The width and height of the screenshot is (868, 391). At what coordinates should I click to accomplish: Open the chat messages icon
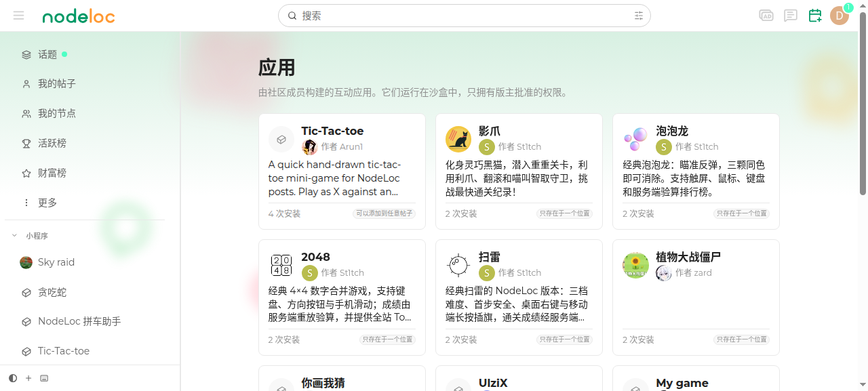(x=791, y=16)
